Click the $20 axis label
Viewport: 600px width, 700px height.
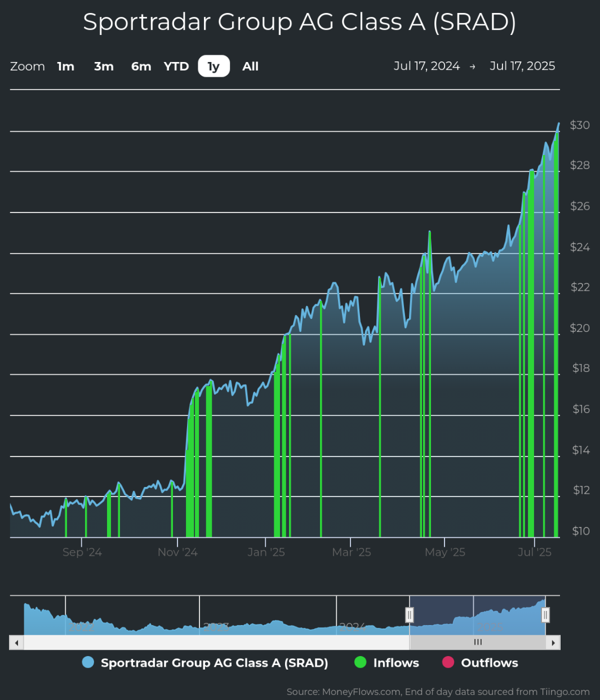pyautogui.click(x=580, y=328)
